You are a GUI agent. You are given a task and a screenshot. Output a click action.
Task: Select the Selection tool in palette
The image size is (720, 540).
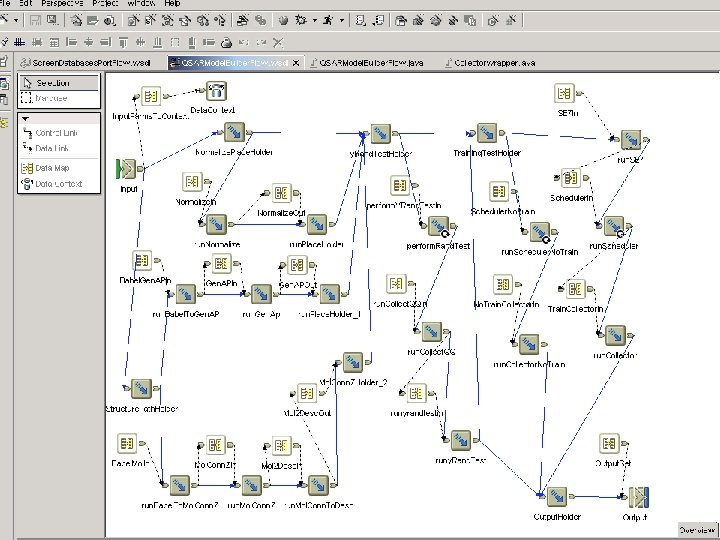(59, 83)
